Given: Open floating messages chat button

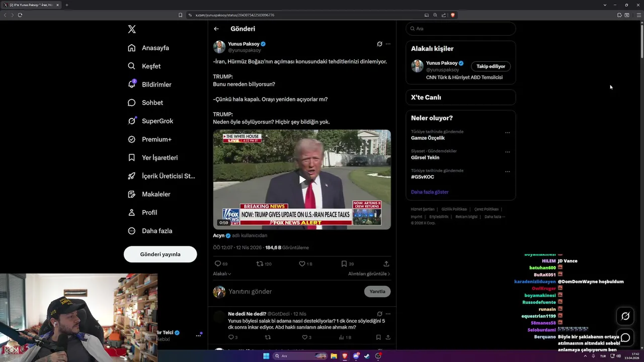Looking at the screenshot, I should click(625, 338).
